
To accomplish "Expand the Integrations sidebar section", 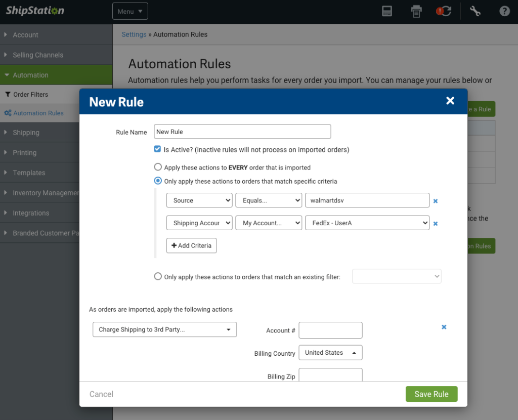I will 39,213.
